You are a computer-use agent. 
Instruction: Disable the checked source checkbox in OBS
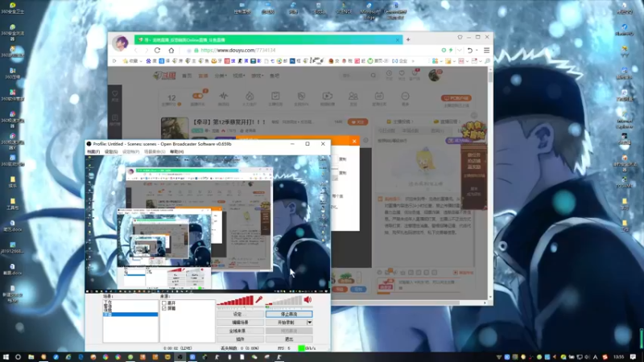coord(164,308)
